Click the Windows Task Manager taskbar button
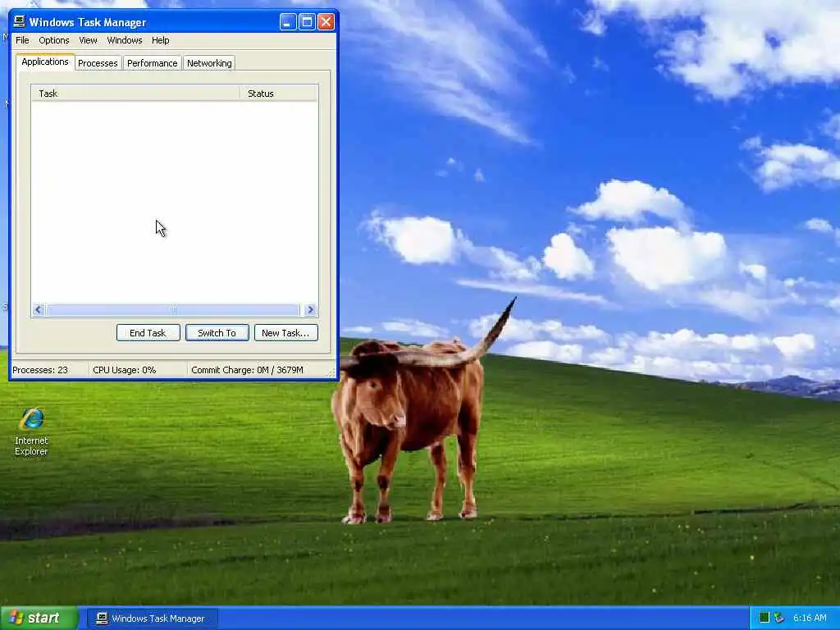Viewport: 840px width, 630px height. 152,619
